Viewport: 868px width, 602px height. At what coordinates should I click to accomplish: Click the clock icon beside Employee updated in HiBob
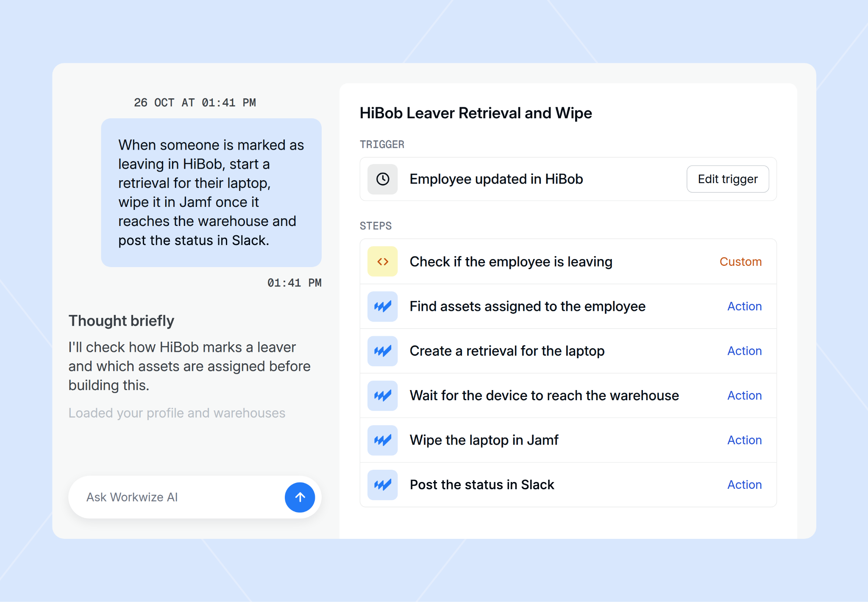point(382,179)
